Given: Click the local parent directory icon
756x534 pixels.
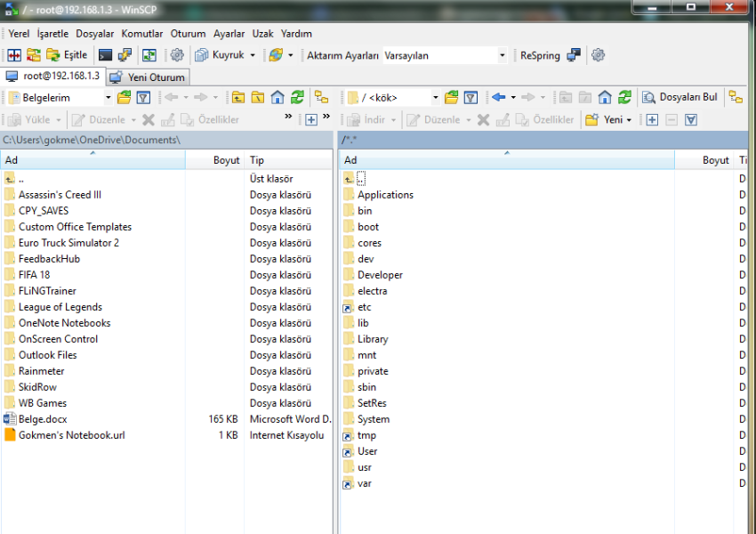Looking at the screenshot, I should (238, 97).
